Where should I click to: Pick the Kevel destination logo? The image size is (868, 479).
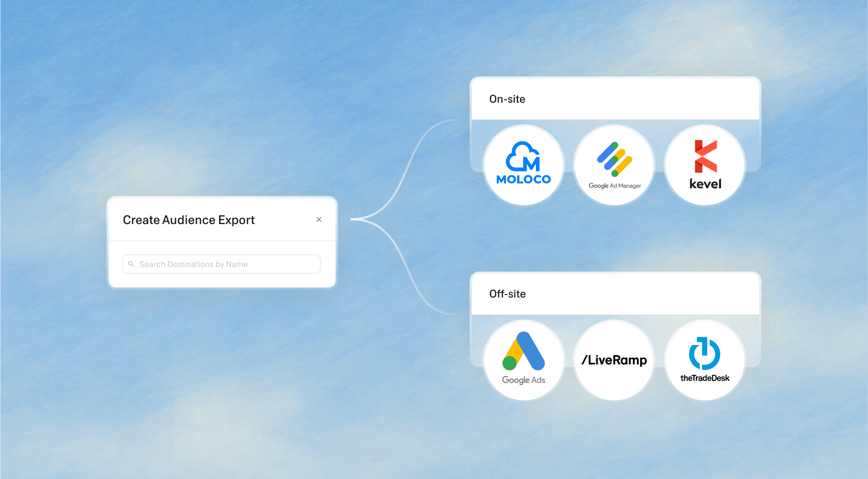tap(705, 165)
